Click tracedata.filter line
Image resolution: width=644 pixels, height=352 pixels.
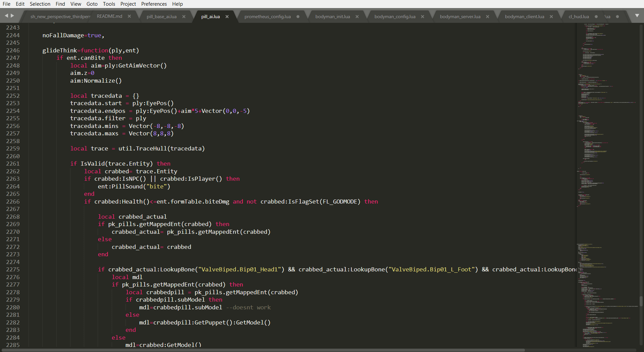[x=108, y=118]
